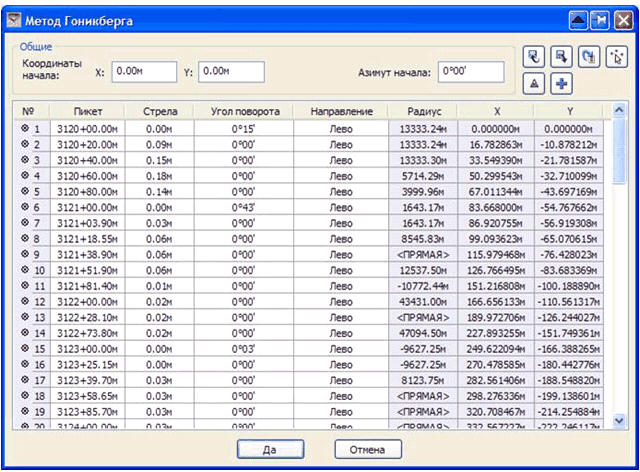
Task: Click the first toolbar icon with curved arrow
Action: click(535, 57)
